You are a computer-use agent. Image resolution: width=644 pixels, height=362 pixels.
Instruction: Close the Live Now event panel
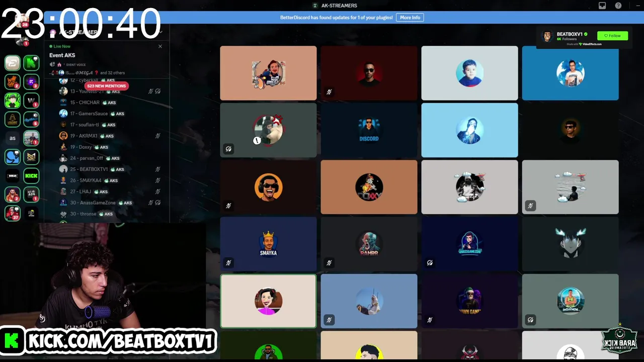[x=160, y=46]
